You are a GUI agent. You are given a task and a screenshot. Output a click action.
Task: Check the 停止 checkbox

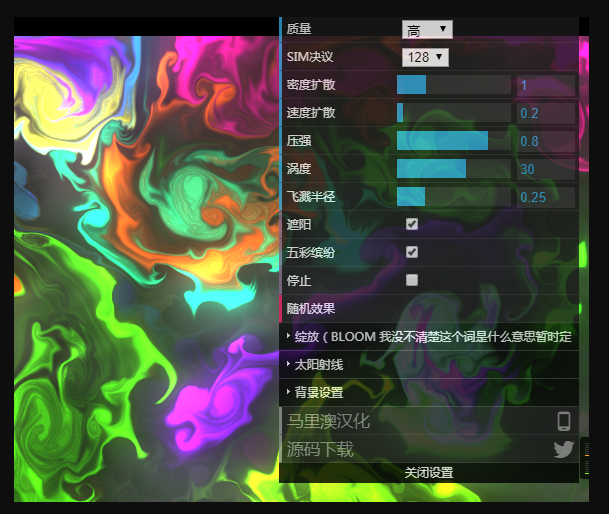412,280
